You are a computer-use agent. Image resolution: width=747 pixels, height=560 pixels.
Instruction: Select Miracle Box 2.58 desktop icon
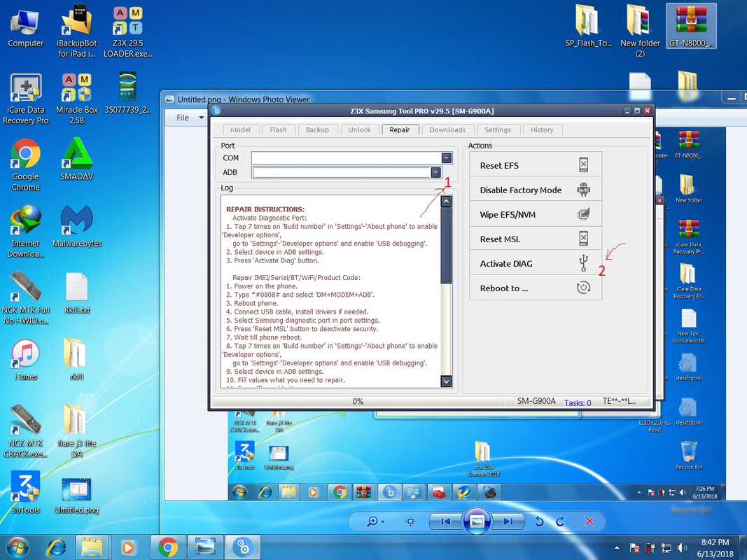[x=77, y=99]
